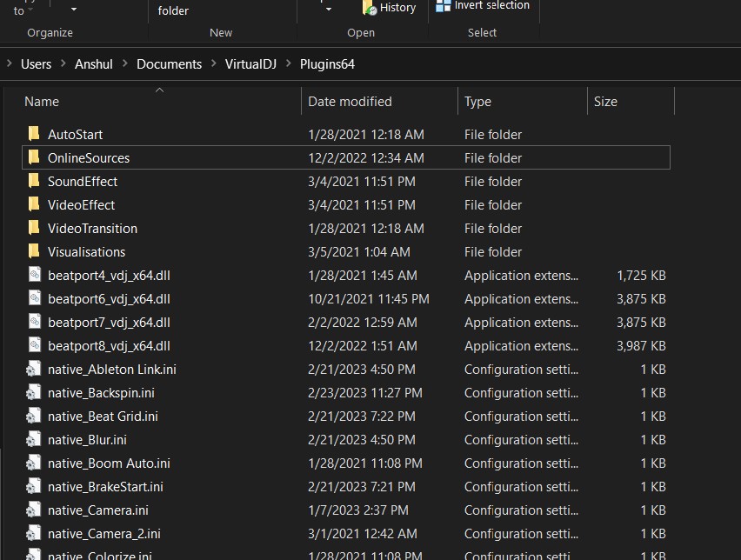Click the native_Backspin.ini file icon
Viewport: 741px width, 560px height.
[34, 392]
